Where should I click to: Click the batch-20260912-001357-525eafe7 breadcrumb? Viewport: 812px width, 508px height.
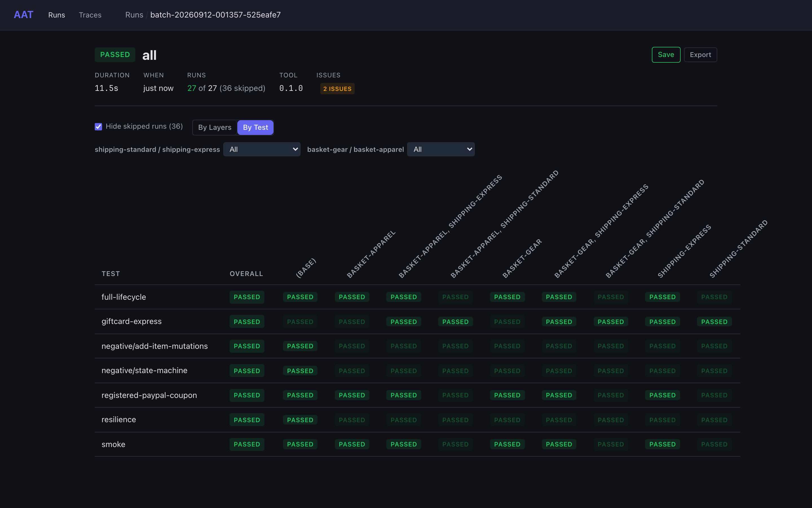(x=215, y=15)
